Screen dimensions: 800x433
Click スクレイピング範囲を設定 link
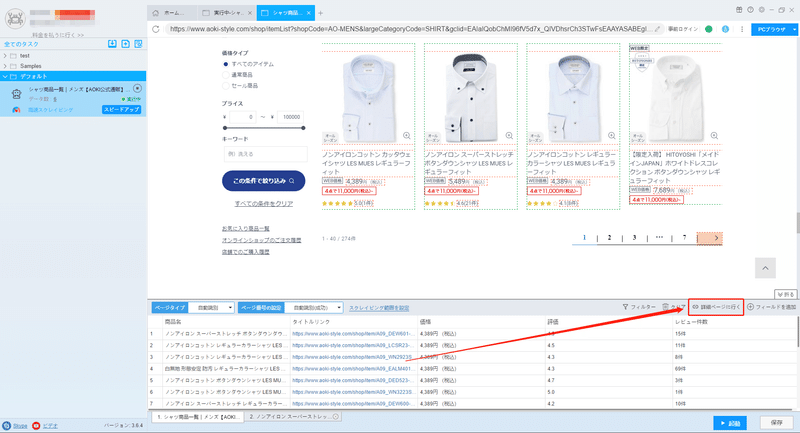379,308
